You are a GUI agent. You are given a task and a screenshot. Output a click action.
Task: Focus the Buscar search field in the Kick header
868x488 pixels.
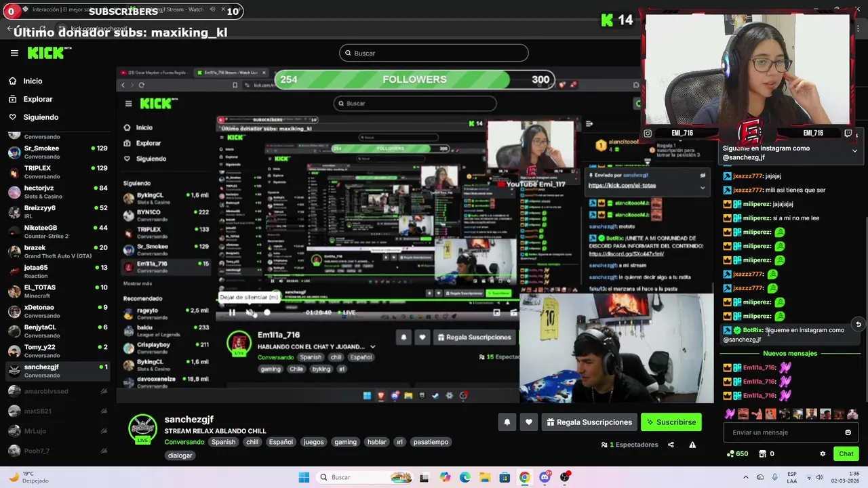coord(434,53)
